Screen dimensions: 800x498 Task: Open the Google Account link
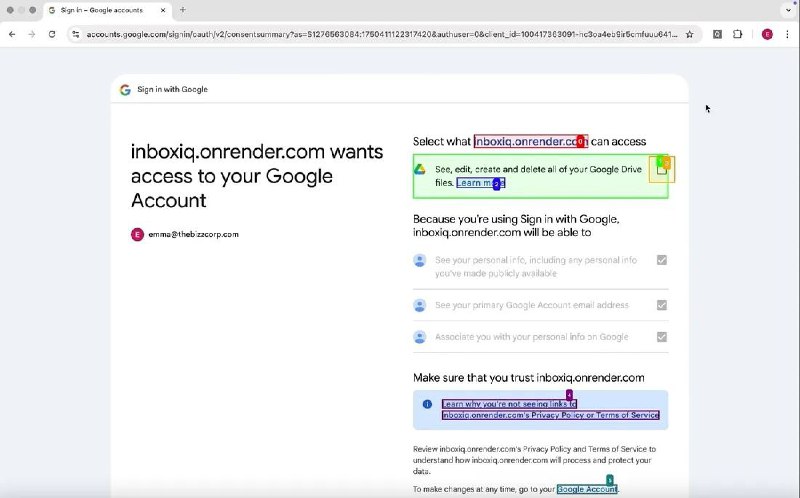[x=587, y=489]
